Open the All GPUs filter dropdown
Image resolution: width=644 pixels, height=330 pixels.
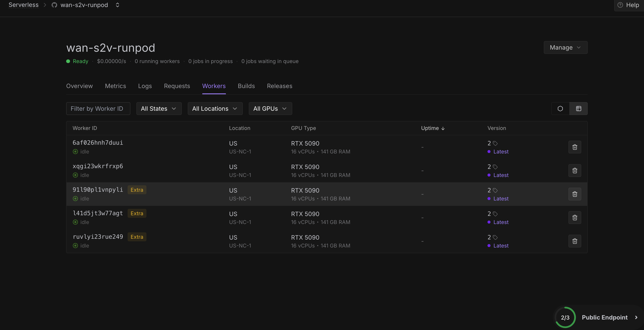pos(270,109)
